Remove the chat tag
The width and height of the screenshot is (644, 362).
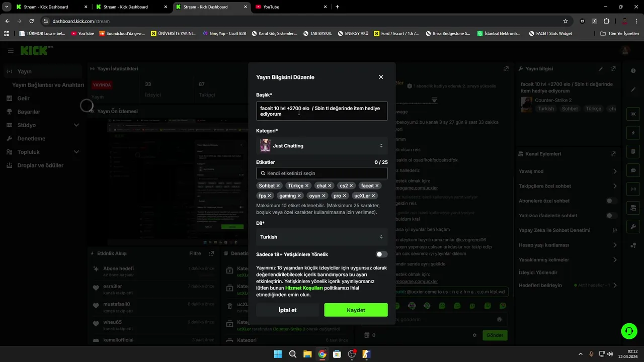coord(330,186)
